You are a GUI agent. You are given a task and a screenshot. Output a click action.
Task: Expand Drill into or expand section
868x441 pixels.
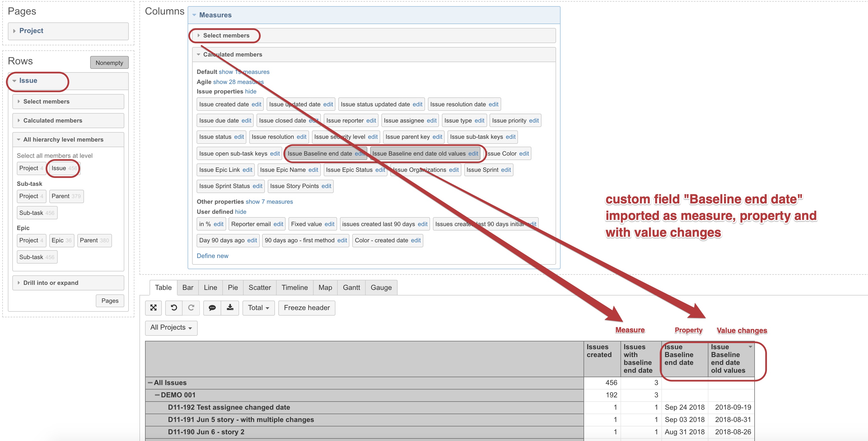click(51, 283)
